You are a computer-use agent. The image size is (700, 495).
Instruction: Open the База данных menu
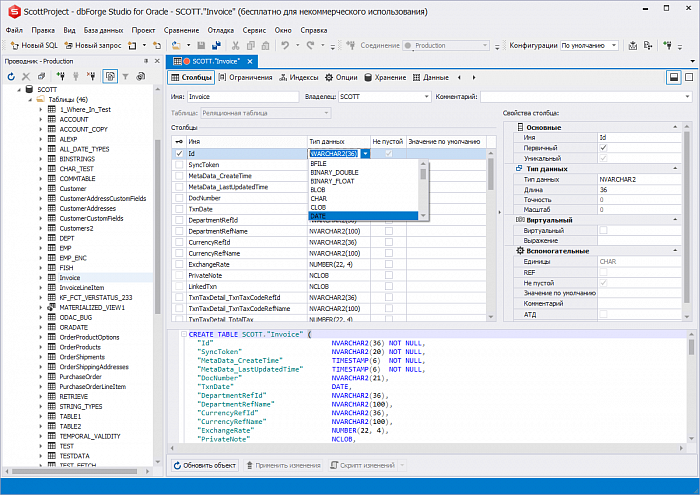click(x=104, y=30)
